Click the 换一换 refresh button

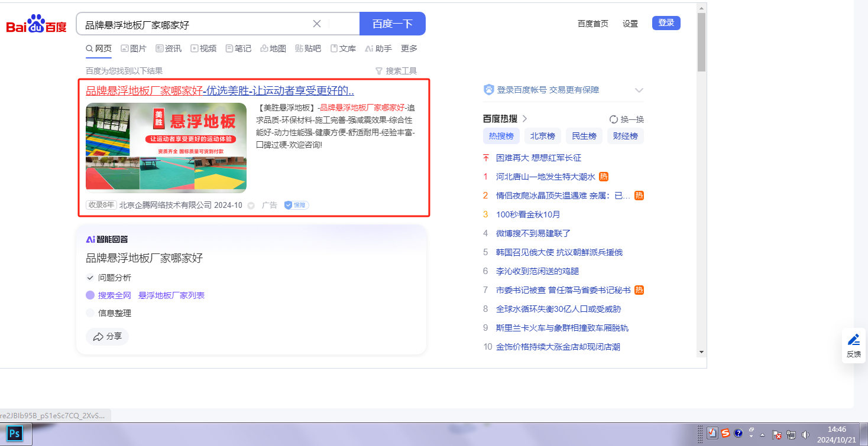click(x=627, y=119)
